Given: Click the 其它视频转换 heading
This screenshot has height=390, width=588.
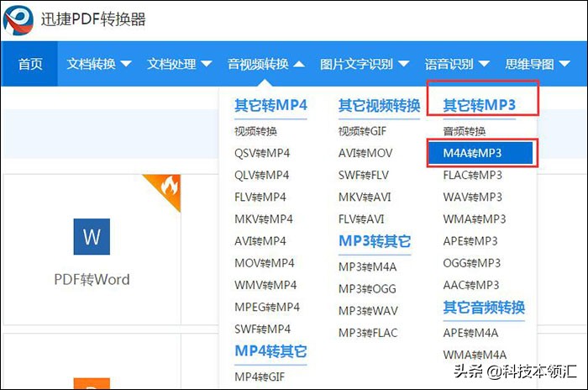Looking at the screenshot, I should 379,105.
